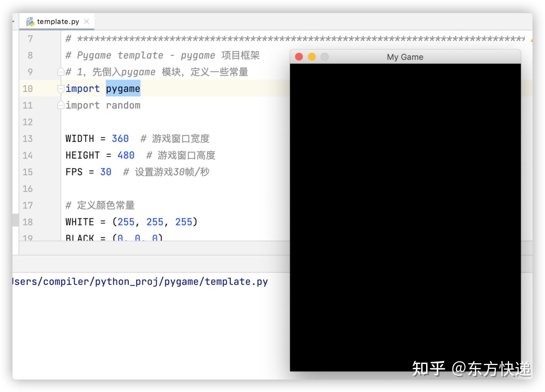Click the yellow warning marker in editor's top-right corner
Image resolution: width=545 pixels, height=392 pixels.
(531, 40)
